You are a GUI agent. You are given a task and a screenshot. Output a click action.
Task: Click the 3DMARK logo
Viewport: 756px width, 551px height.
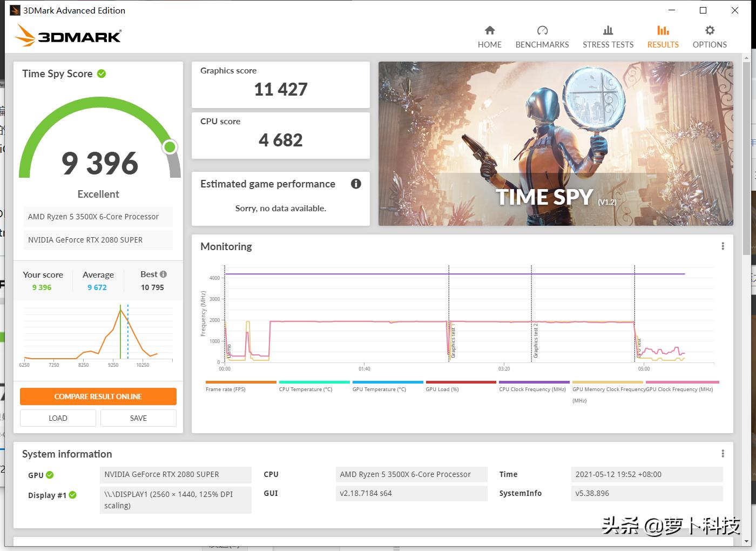[67, 36]
